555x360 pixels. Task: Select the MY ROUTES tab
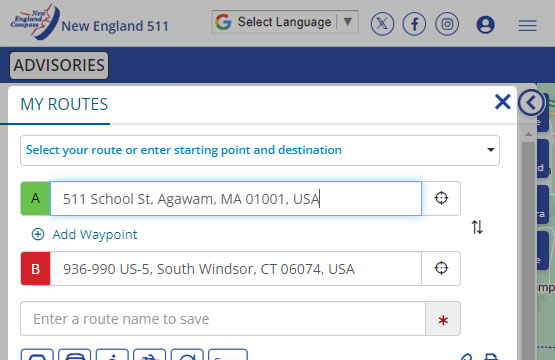coord(64,104)
